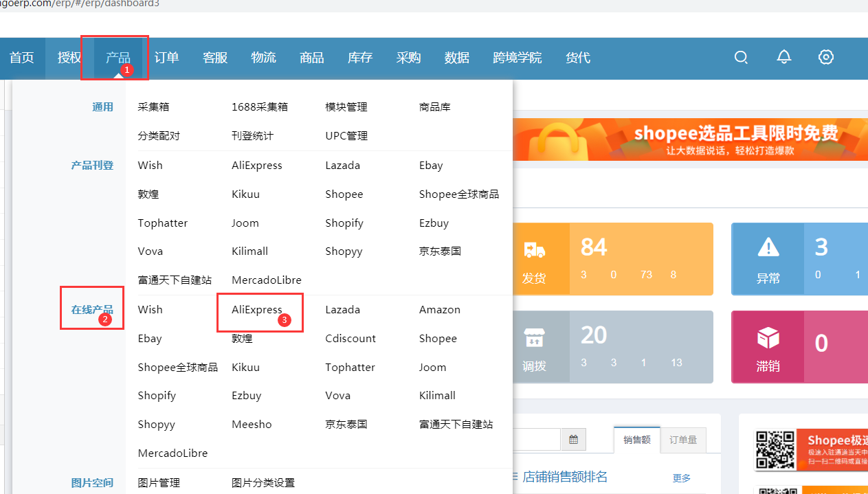The image size is (868, 494).
Task: Select Ebay under 产品刊登
Action: [431, 166]
